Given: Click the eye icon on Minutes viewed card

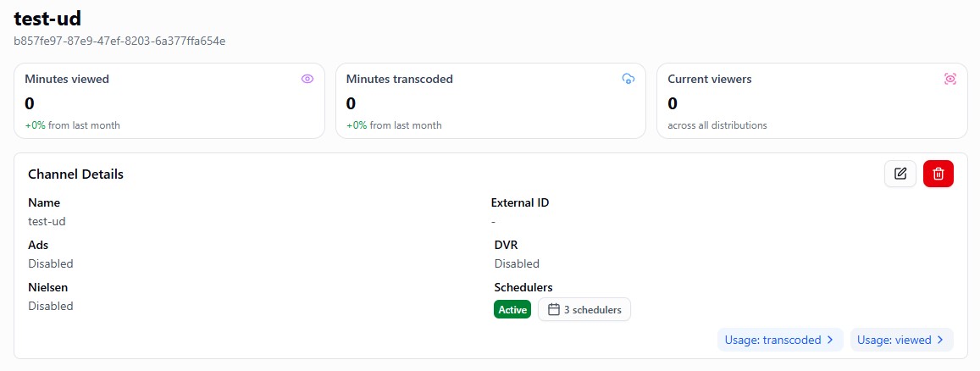Looking at the screenshot, I should point(307,79).
